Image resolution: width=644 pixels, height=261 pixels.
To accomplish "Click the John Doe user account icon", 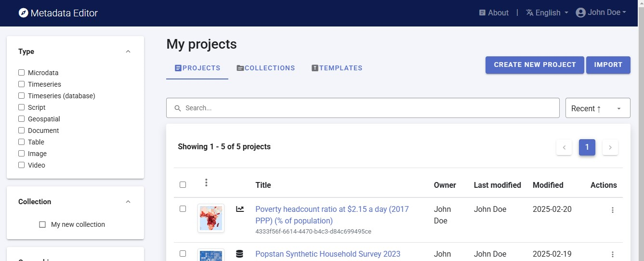I will [580, 13].
